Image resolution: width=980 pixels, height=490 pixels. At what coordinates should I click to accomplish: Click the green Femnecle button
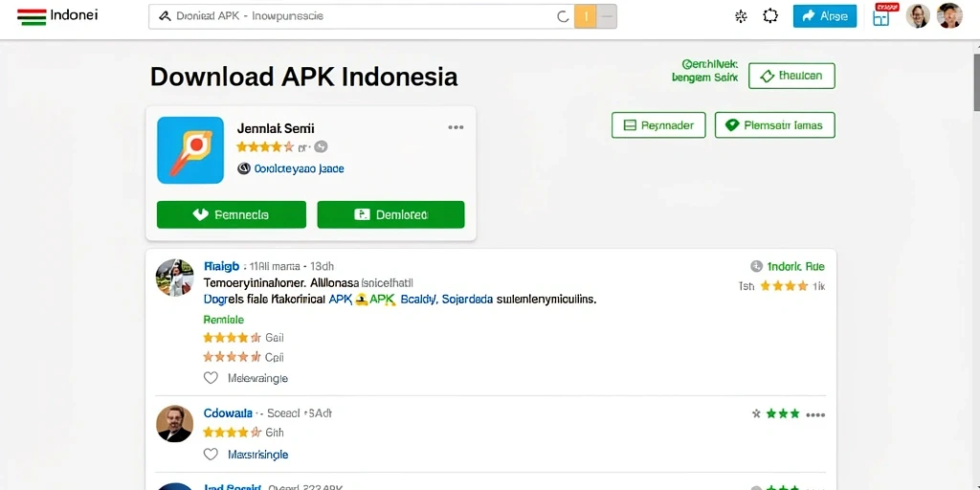point(232,214)
